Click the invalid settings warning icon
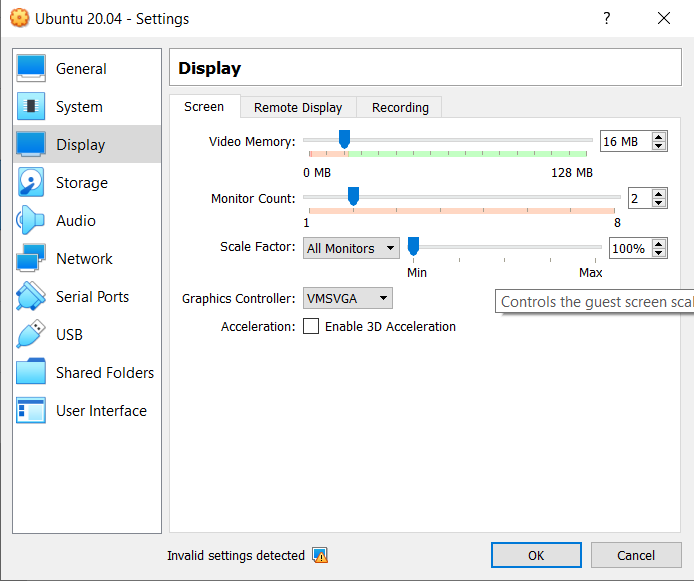Screen dimensions: 694x581 pyautogui.click(x=320, y=555)
